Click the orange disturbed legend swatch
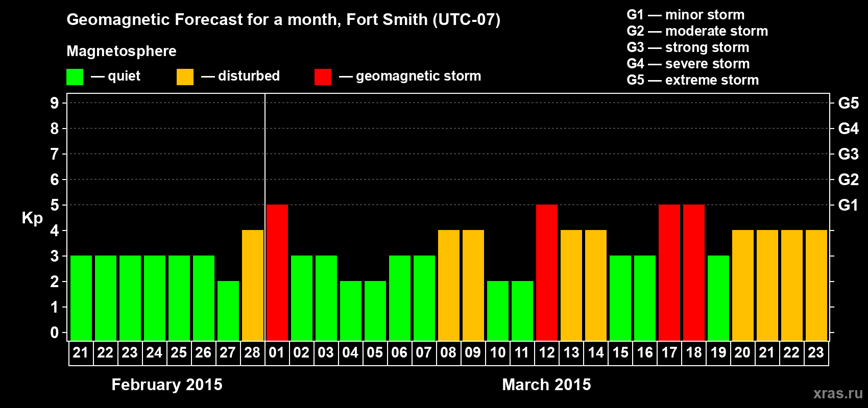The height and width of the screenshot is (408, 868). click(x=185, y=77)
